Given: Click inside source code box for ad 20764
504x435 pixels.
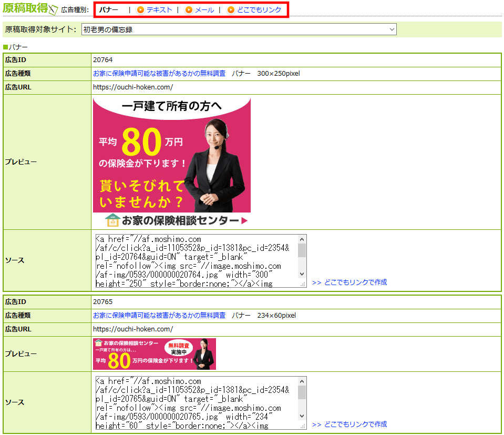Looking at the screenshot, I should [x=197, y=261].
